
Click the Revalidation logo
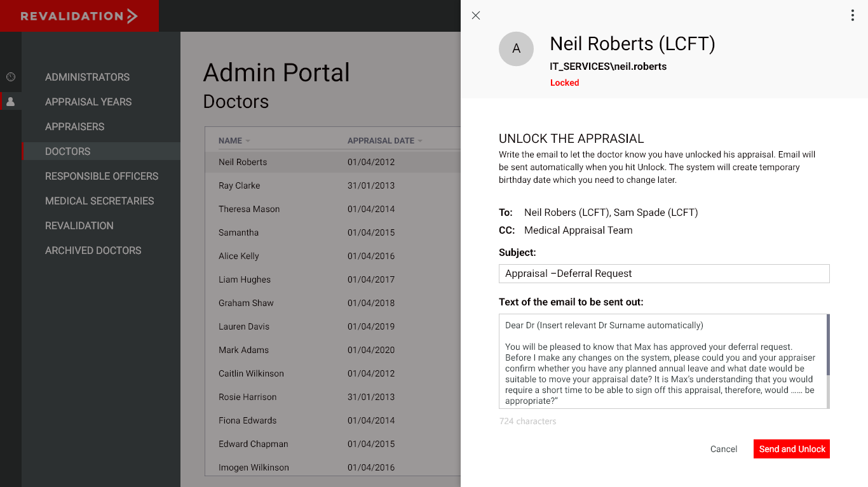pyautogui.click(x=79, y=16)
